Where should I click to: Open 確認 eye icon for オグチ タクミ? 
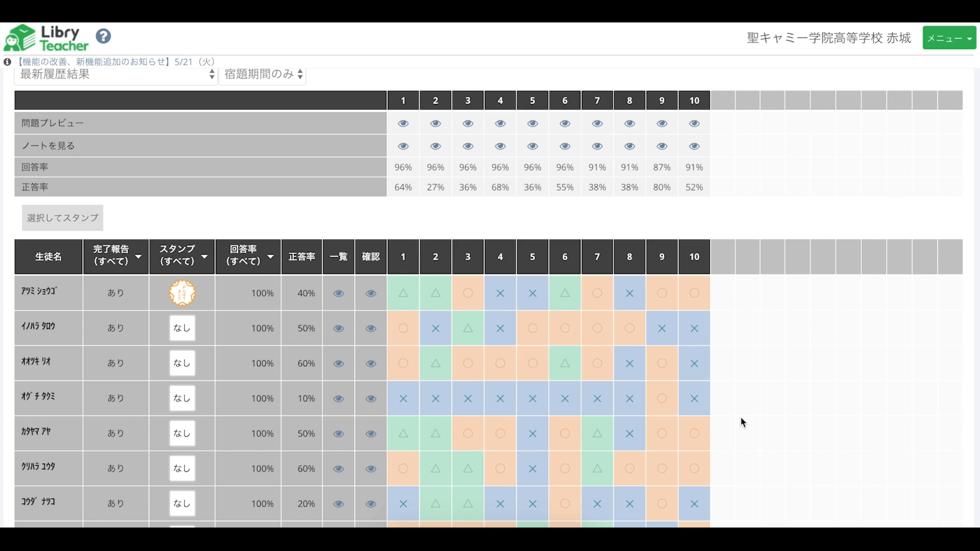click(x=371, y=399)
